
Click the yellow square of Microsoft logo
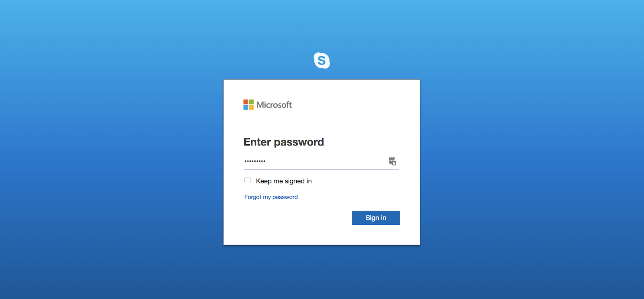coord(251,107)
